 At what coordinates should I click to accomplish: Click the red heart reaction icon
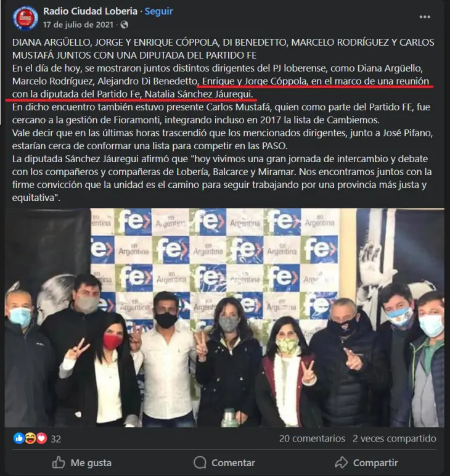pyautogui.click(x=41, y=438)
